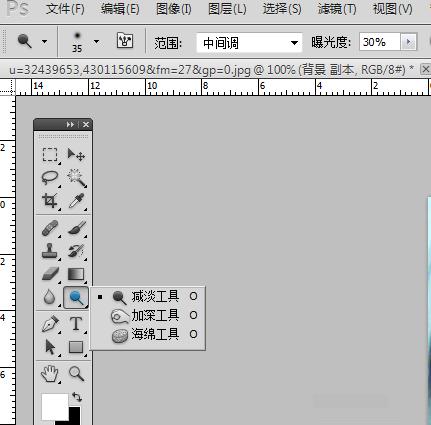Open the 滤镜(T) menu
Screen dimensions: 431x425
pos(337,9)
